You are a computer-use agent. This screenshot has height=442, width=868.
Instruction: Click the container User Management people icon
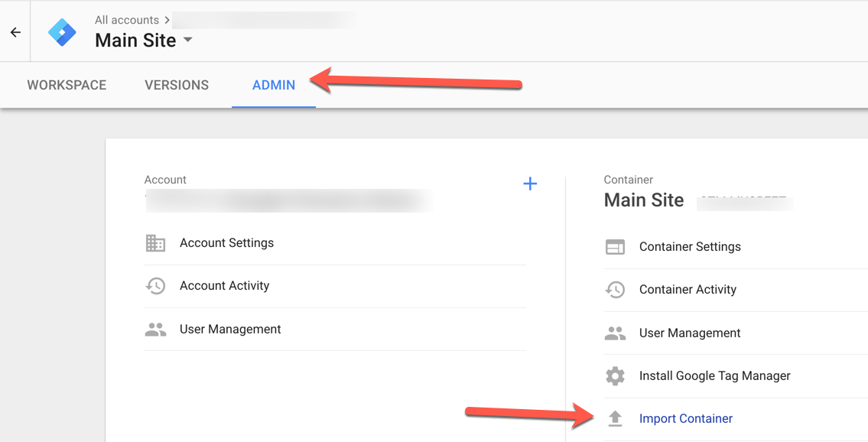tap(615, 333)
